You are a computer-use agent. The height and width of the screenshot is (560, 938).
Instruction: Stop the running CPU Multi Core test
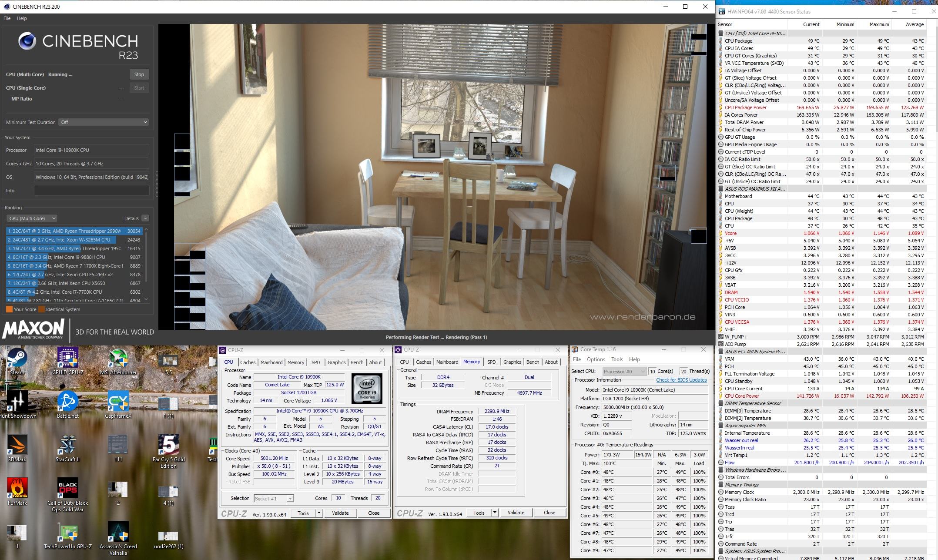point(139,74)
